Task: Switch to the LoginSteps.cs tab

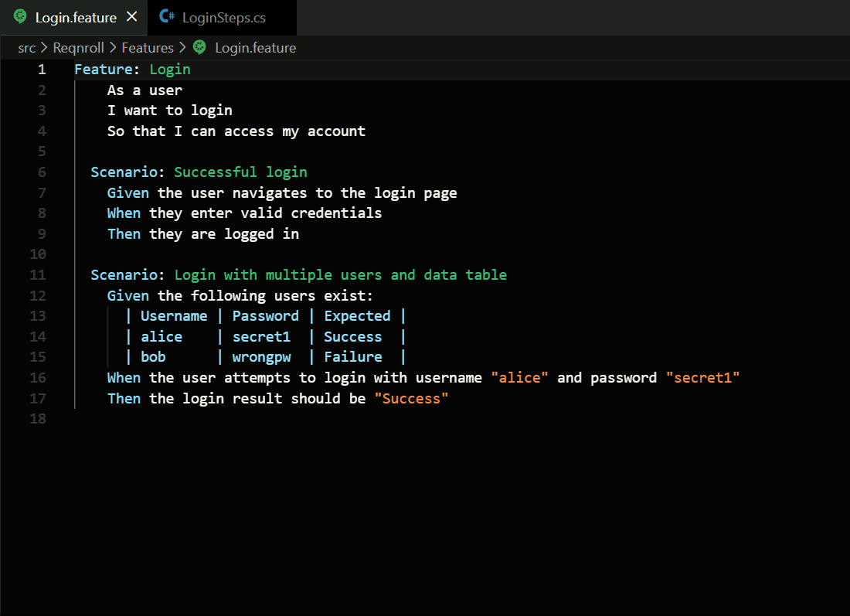Action: coord(223,18)
